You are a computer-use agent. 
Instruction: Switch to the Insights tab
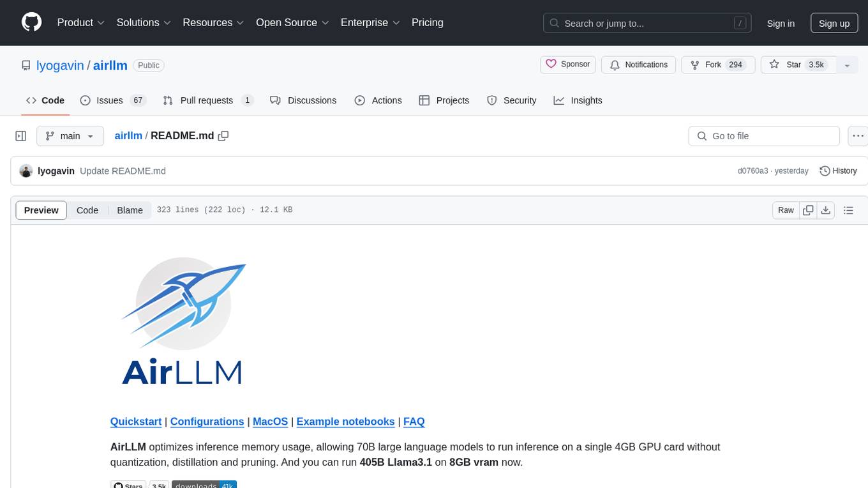pyautogui.click(x=578, y=100)
